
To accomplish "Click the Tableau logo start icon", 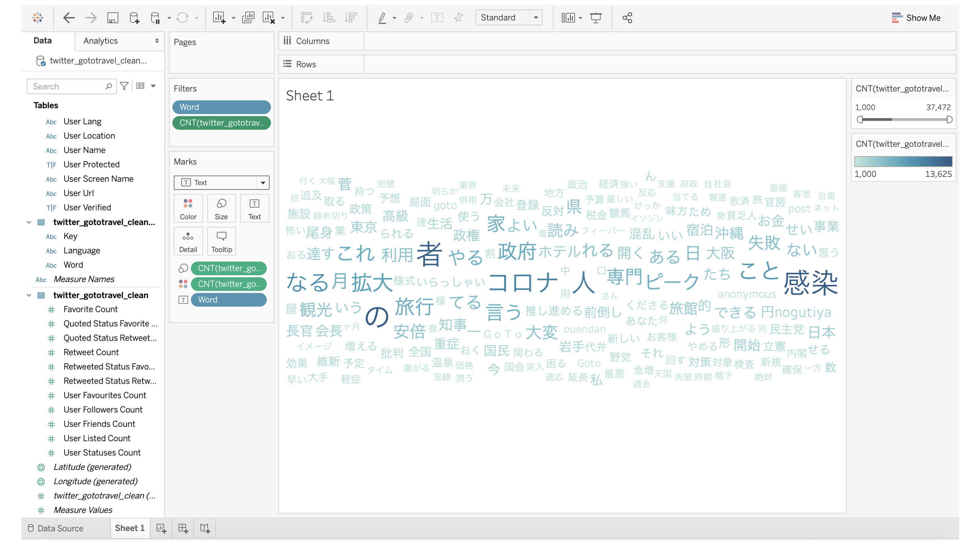I will click(x=38, y=17).
